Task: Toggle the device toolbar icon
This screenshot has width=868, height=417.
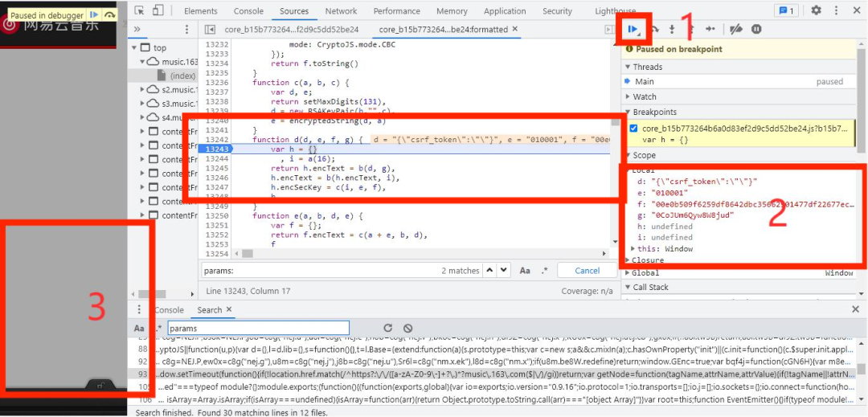Action: coord(158,10)
